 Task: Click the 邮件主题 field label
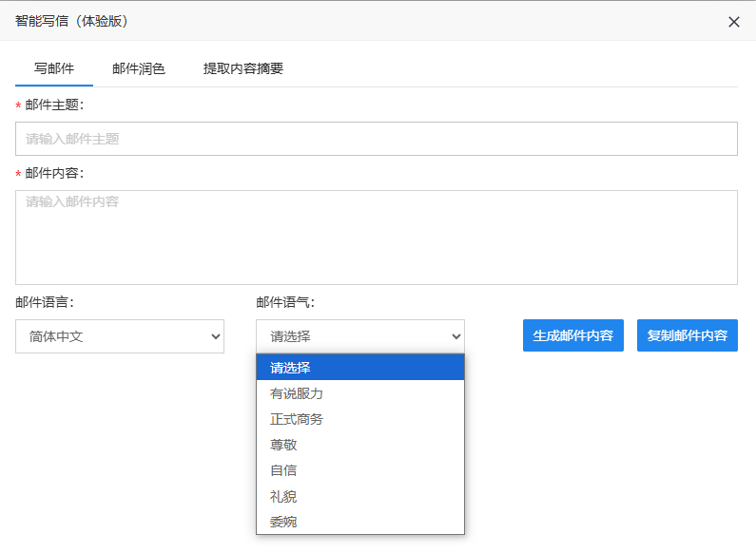pyautogui.click(x=54, y=105)
